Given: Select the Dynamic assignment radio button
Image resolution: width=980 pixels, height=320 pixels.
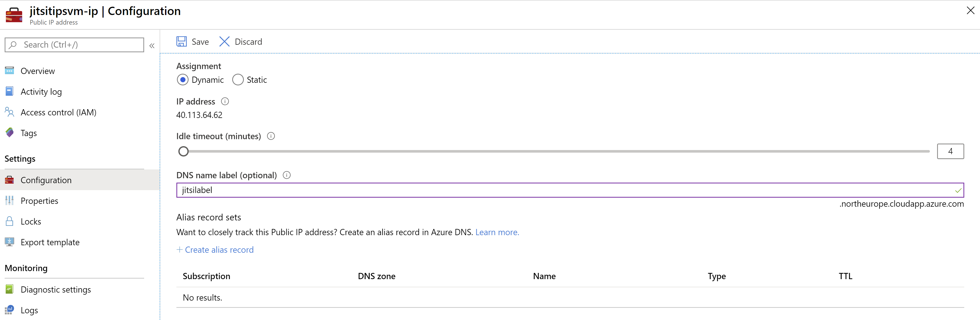Looking at the screenshot, I should (x=183, y=80).
